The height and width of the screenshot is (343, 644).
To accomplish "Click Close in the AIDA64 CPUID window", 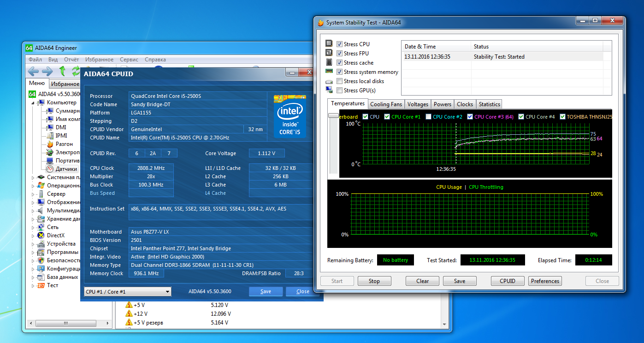I will tap(303, 291).
